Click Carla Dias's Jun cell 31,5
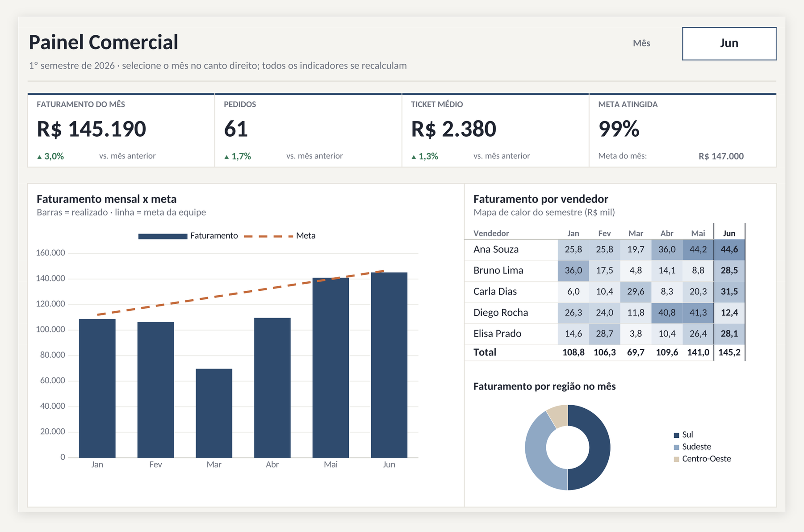The image size is (804, 532). tap(729, 292)
